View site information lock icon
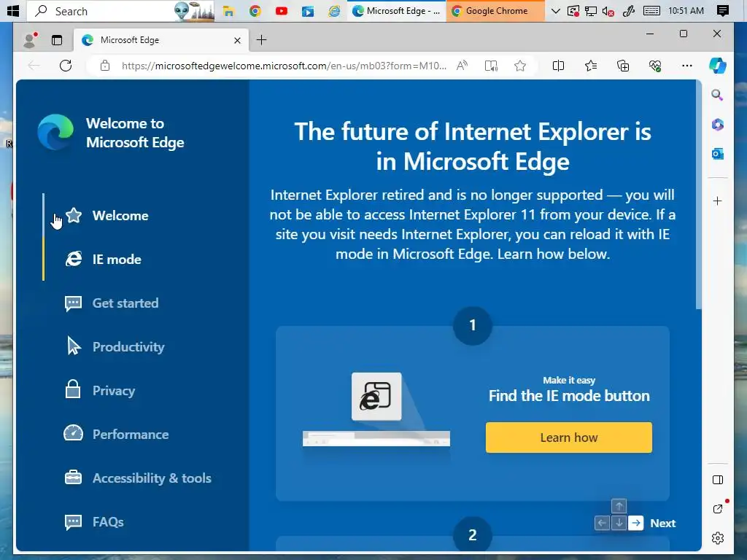Viewport: 747px width, 560px height. (x=105, y=66)
